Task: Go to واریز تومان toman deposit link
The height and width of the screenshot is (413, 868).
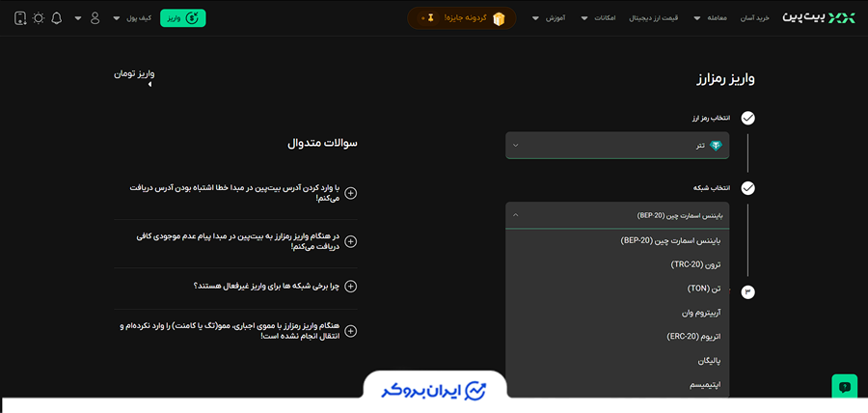Action: [135, 73]
